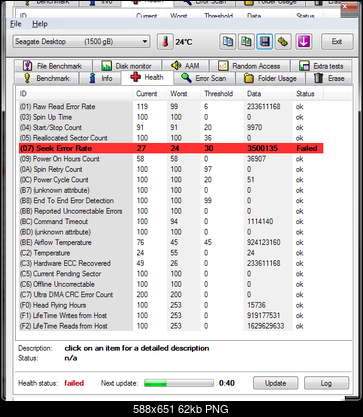363x417 pixels.
Task: Click the Worst column header
Action: [184, 94]
